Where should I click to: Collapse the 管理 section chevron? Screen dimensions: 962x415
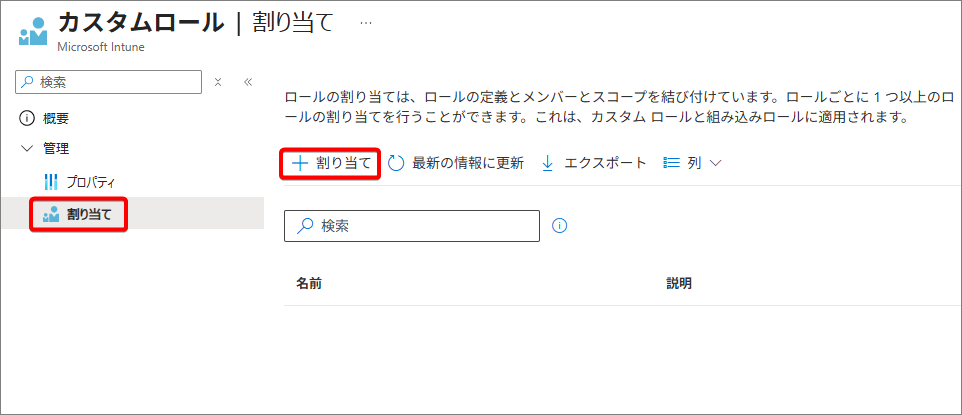[26, 149]
